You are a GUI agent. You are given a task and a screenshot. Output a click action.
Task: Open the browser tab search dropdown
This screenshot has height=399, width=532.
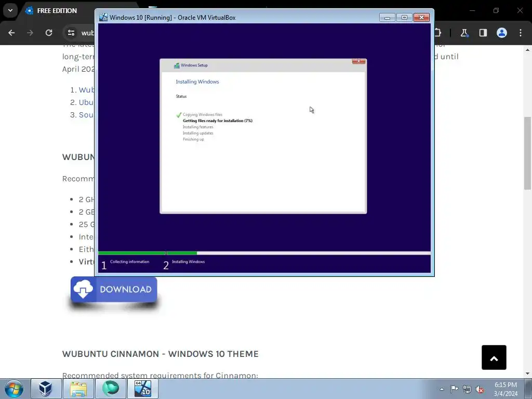10,10
